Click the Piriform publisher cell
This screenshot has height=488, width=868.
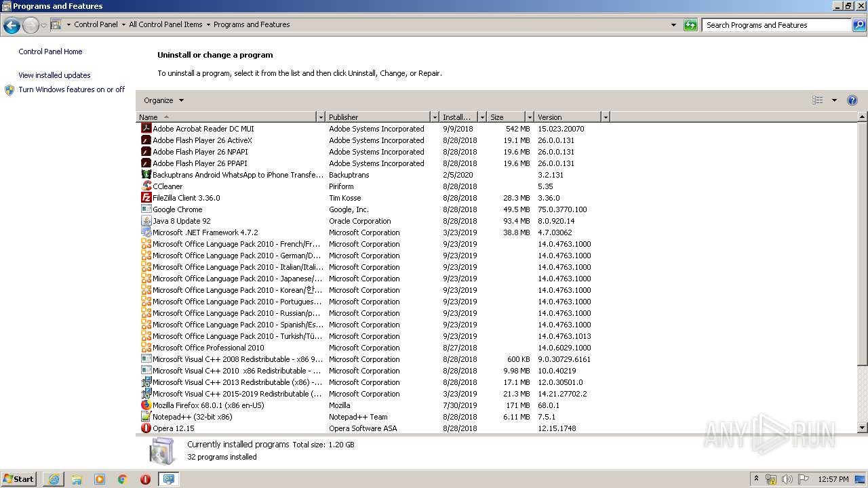click(341, 186)
